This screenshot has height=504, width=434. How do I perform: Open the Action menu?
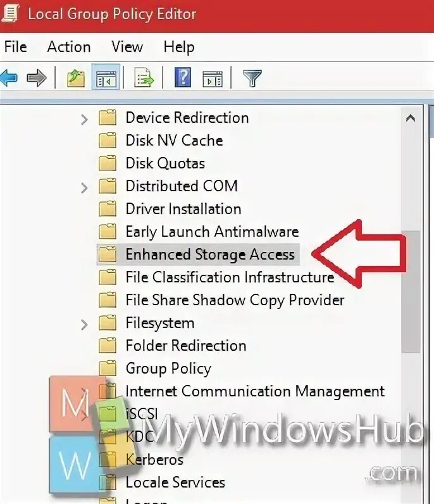(x=69, y=47)
